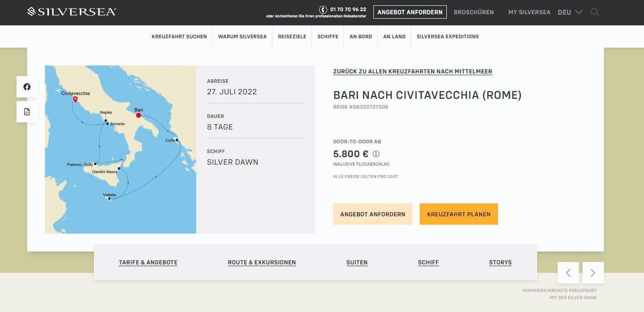Screen dimensions: 644x312
Task: Go back to all Mittelmeer cruises
Action: pos(413,72)
